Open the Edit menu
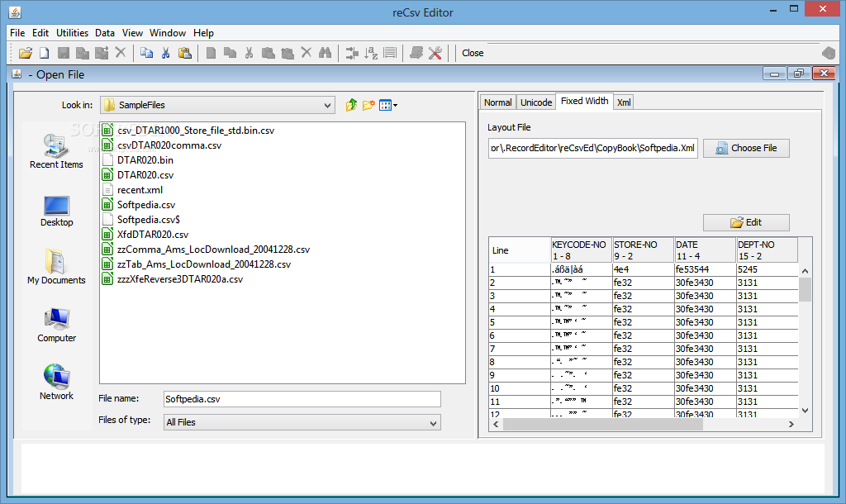The height and width of the screenshot is (504, 846). pyautogui.click(x=40, y=33)
